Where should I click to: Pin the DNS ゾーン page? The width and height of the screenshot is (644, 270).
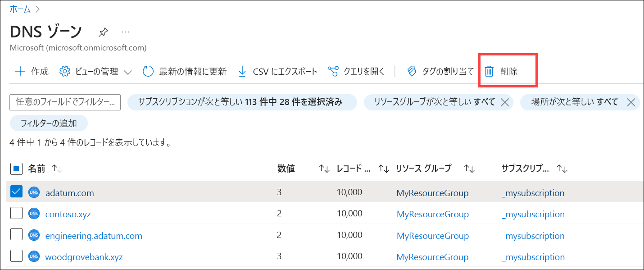(103, 32)
